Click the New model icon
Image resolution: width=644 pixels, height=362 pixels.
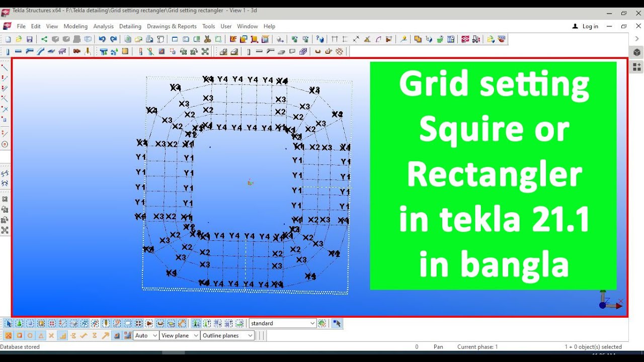8,39
